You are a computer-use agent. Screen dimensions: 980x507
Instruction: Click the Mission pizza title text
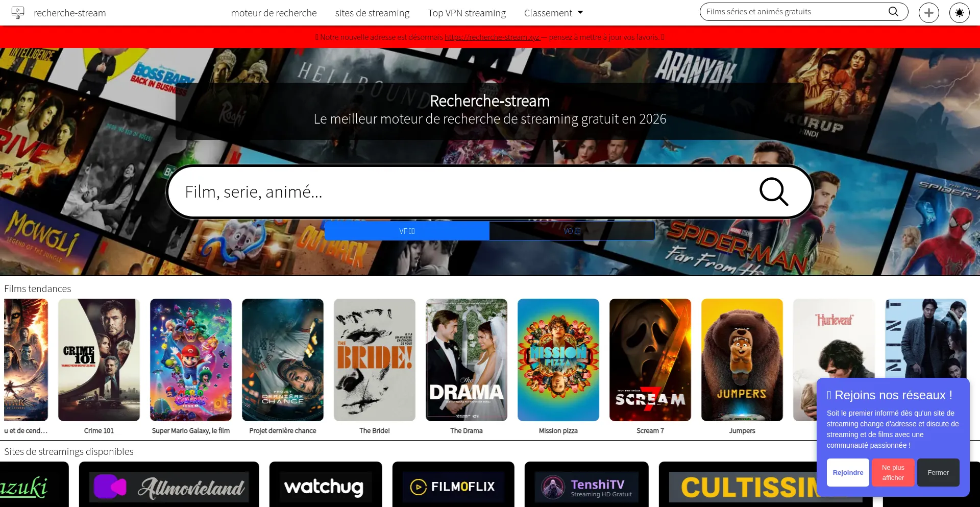point(558,430)
